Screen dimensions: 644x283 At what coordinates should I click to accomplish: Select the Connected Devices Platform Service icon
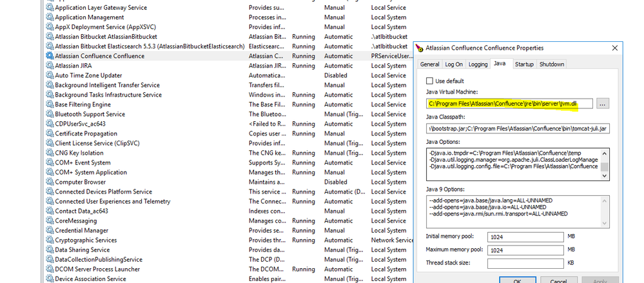(50, 192)
